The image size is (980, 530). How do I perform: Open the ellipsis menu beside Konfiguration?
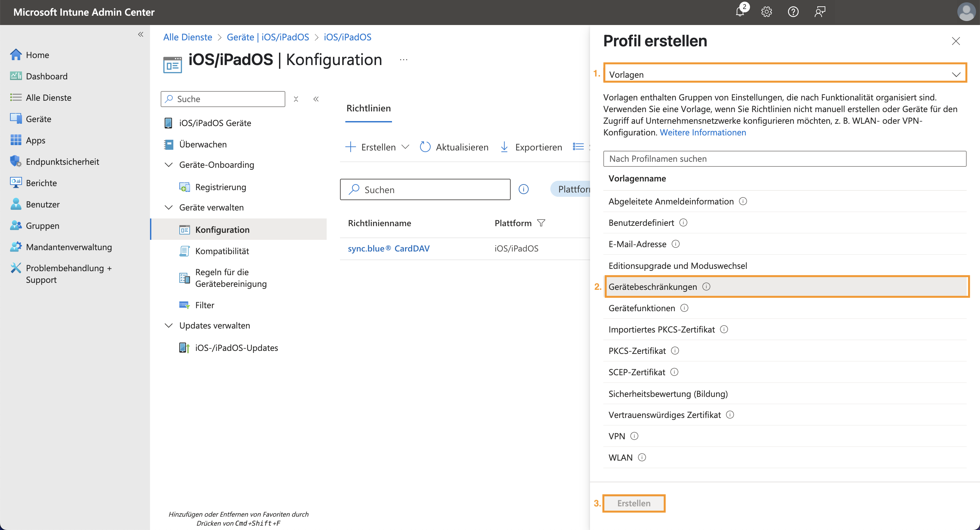click(404, 60)
